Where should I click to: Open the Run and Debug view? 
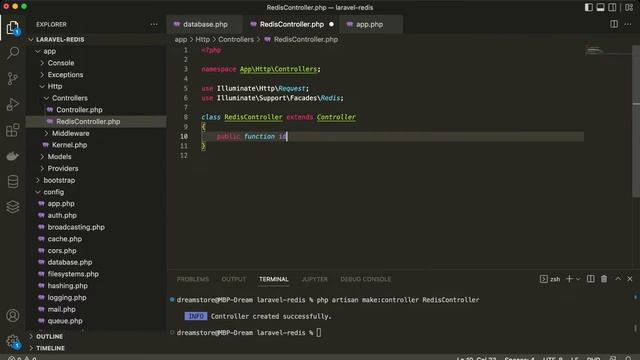13,104
